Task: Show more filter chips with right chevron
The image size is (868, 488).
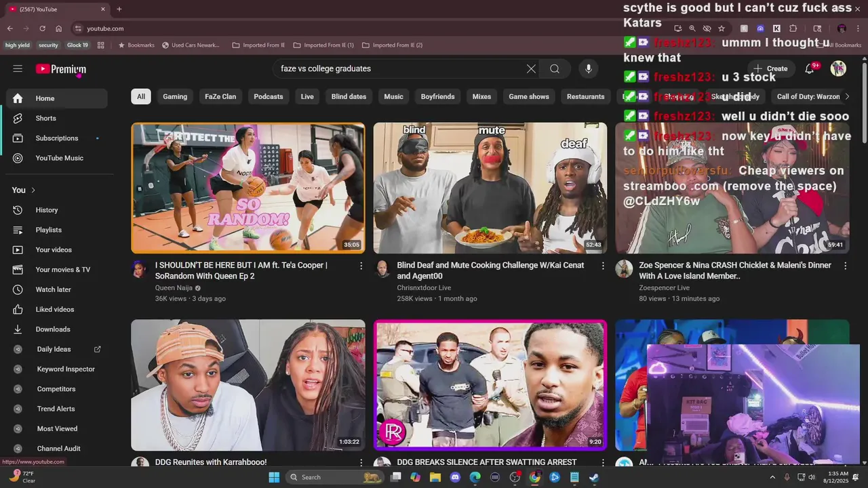Action: click(x=846, y=96)
